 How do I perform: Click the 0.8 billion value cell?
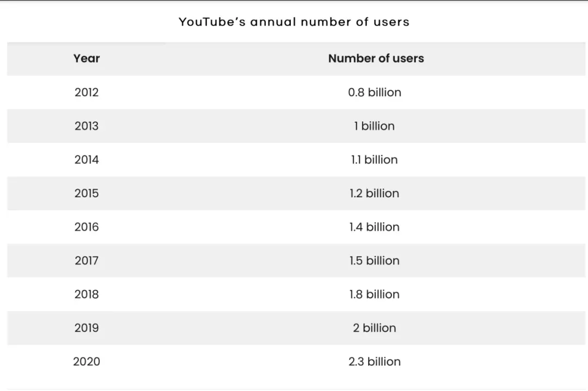tap(375, 92)
